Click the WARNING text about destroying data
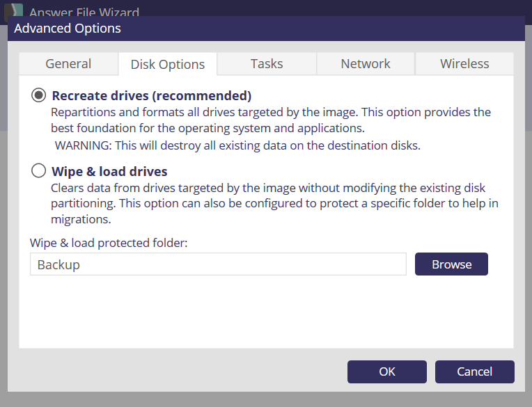This screenshot has width=532, height=407. [x=237, y=145]
